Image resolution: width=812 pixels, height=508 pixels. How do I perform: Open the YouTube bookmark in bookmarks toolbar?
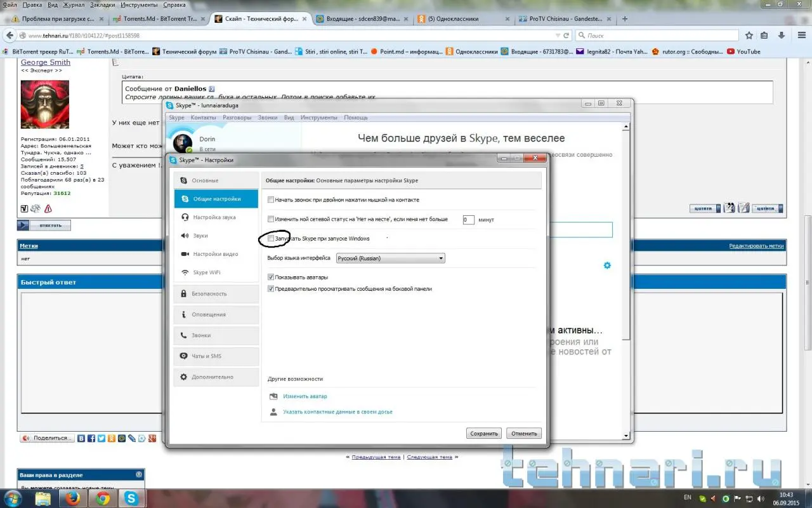pos(743,51)
